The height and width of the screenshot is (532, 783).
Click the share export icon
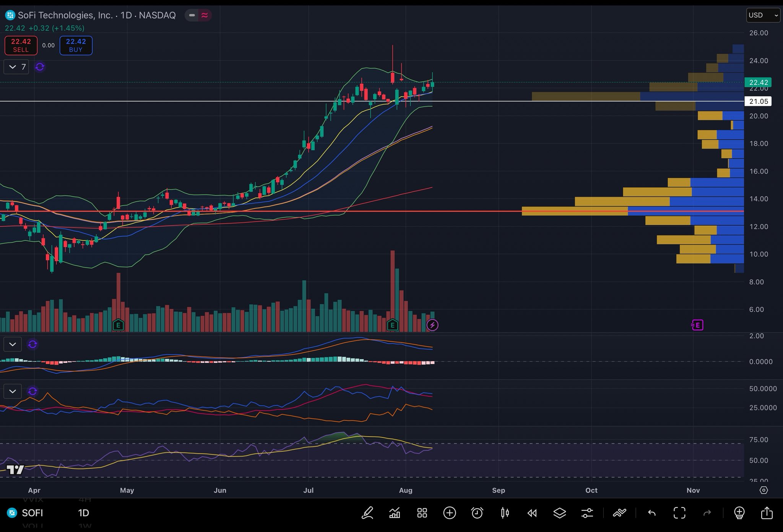tap(767, 513)
